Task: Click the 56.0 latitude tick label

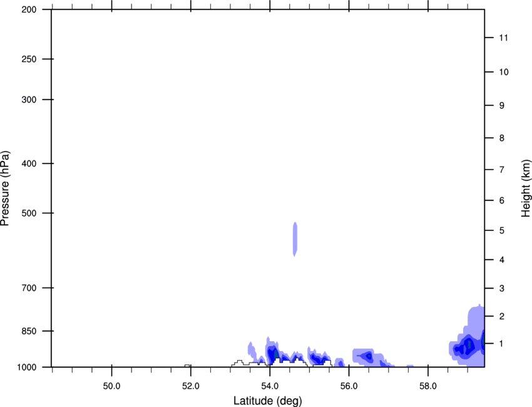Action: (349, 386)
